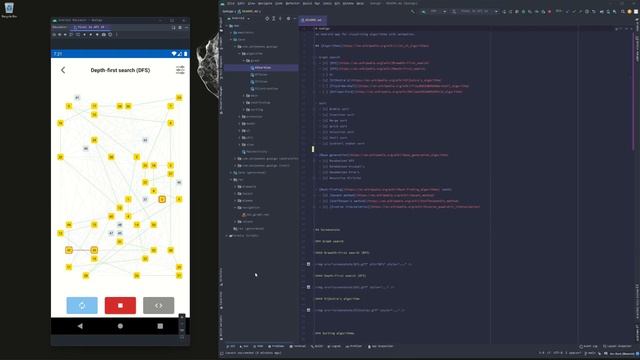Screen dimensions: 640x360
Task: Open the File menu in Android Studio
Action: pyautogui.click(x=231, y=3)
